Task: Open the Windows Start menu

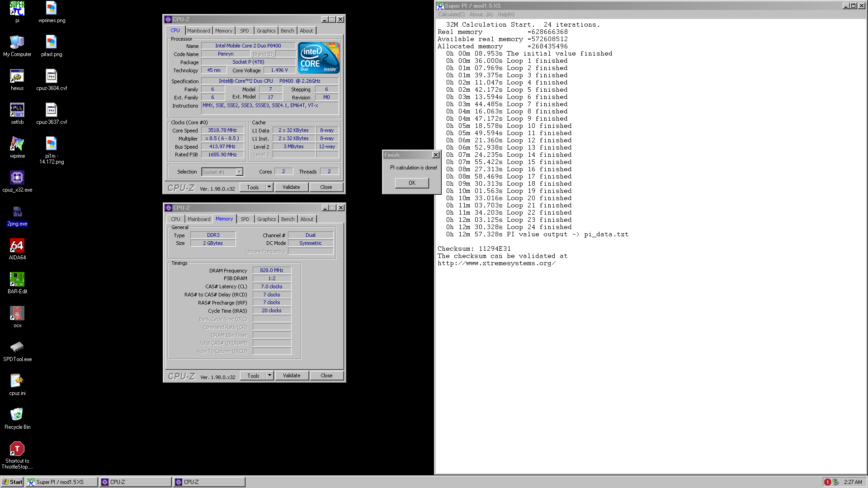Action: 12,482
